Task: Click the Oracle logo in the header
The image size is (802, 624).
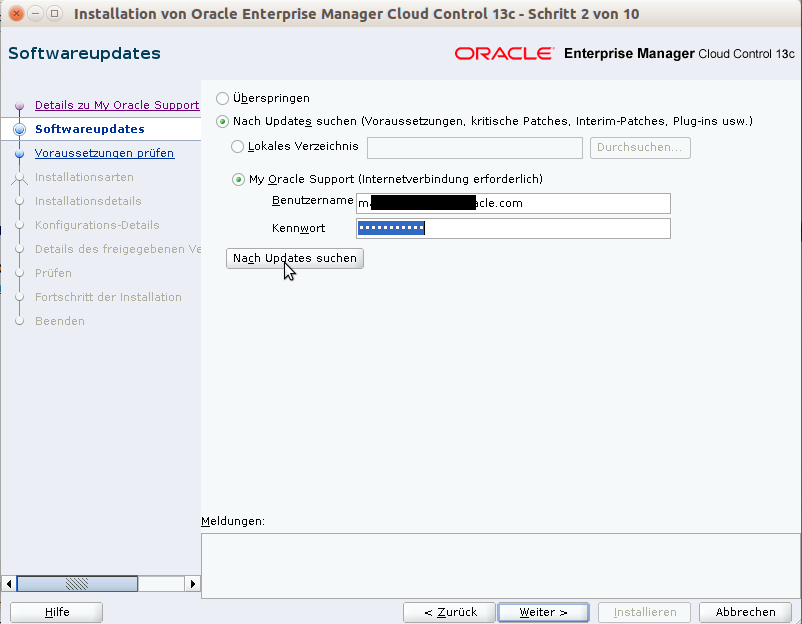Action: (x=504, y=54)
